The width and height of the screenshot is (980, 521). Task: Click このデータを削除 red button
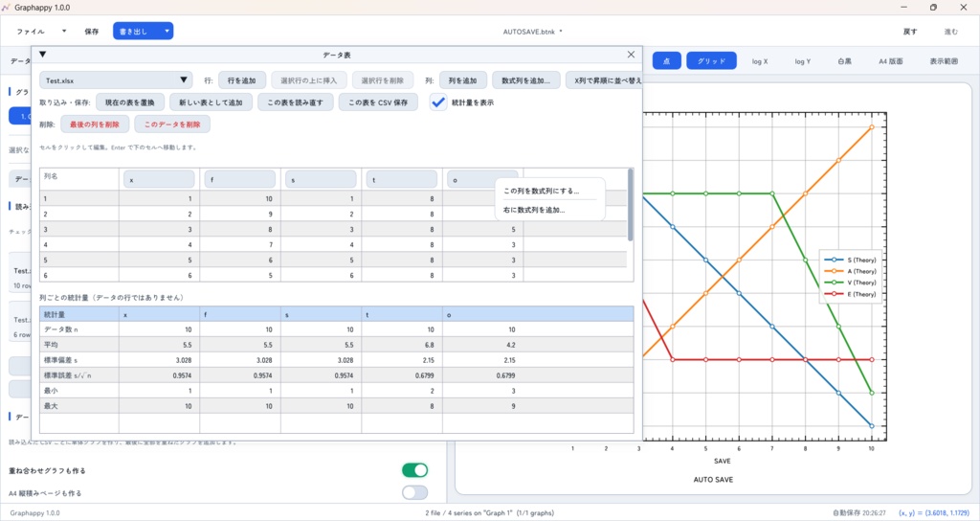tap(172, 124)
